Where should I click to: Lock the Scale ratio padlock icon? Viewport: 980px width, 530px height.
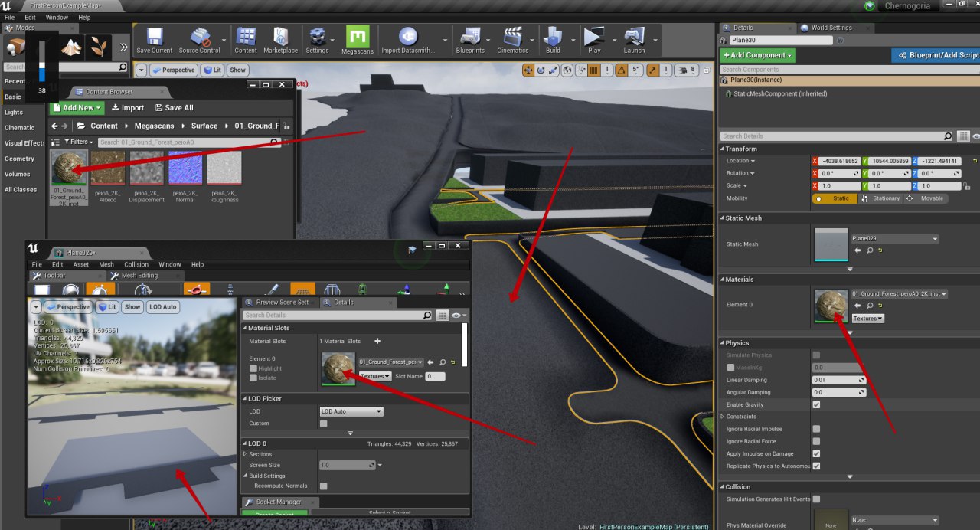coord(968,185)
